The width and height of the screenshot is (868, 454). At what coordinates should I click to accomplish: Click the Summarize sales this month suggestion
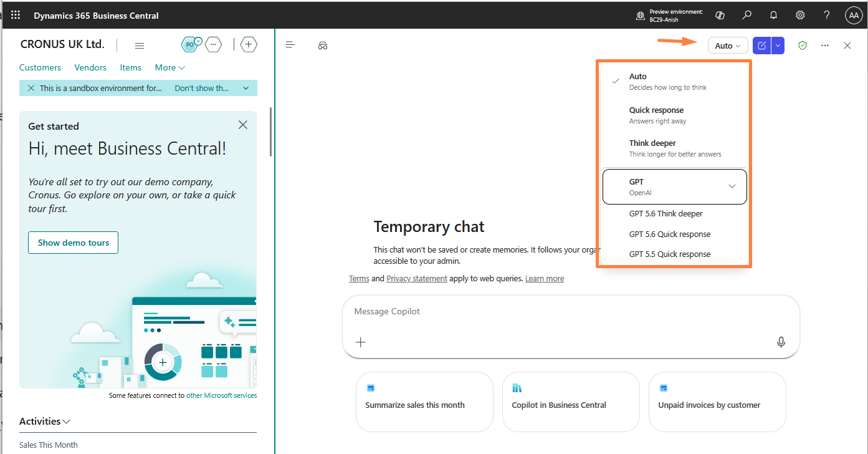pyautogui.click(x=424, y=402)
